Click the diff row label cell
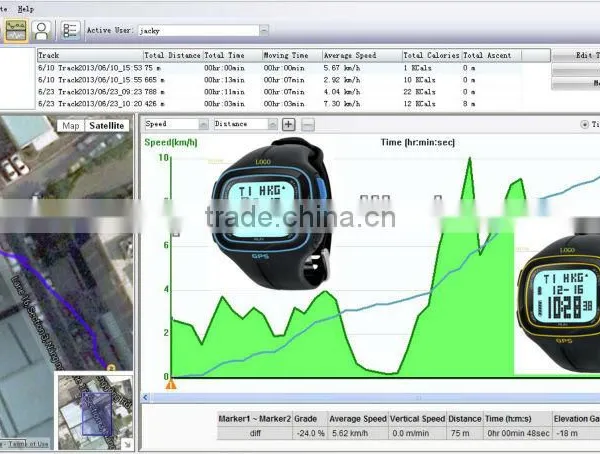600x454 pixels. pos(255,433)
